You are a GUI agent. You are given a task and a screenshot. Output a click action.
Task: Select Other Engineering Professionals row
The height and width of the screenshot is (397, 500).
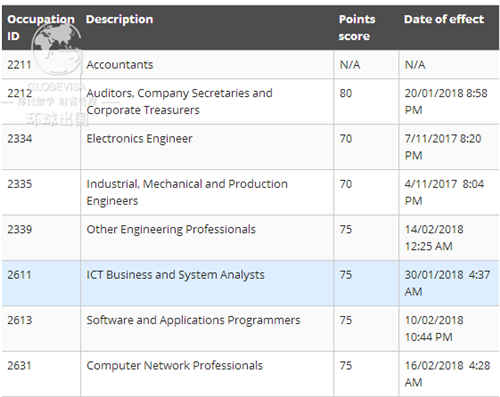(x=250, y=238)
